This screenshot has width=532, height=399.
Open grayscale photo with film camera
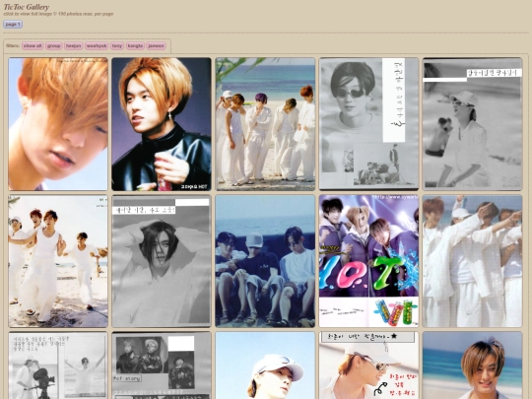[58, 366]
